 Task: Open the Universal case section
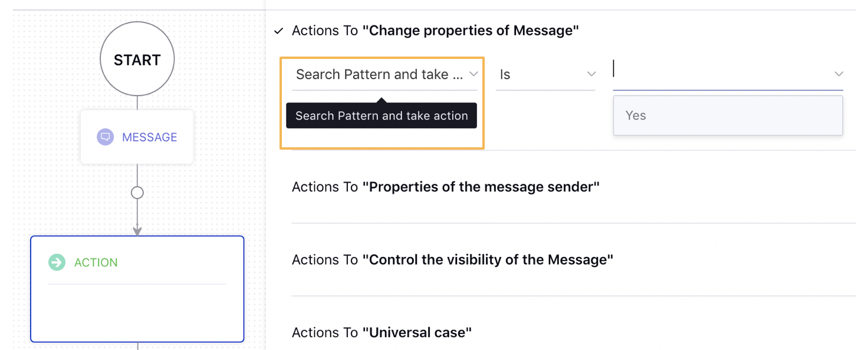pyautogui.click(x=382, y=332)
